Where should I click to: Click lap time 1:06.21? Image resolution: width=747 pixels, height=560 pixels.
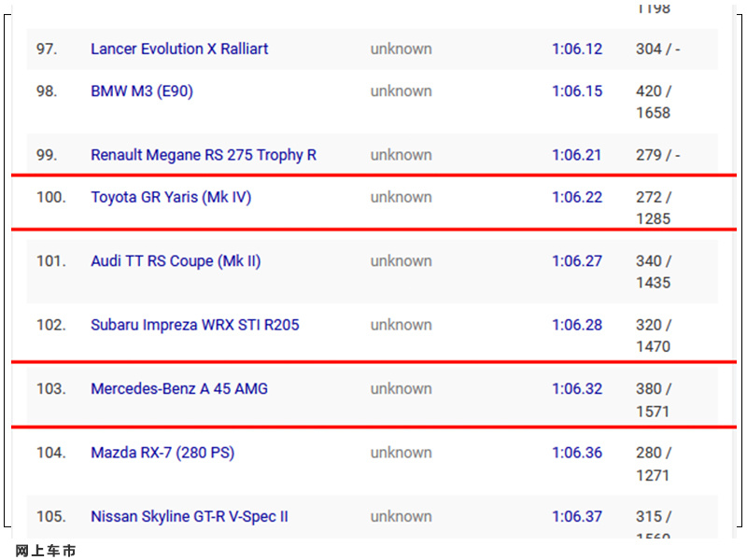click(x=577, y=155)
